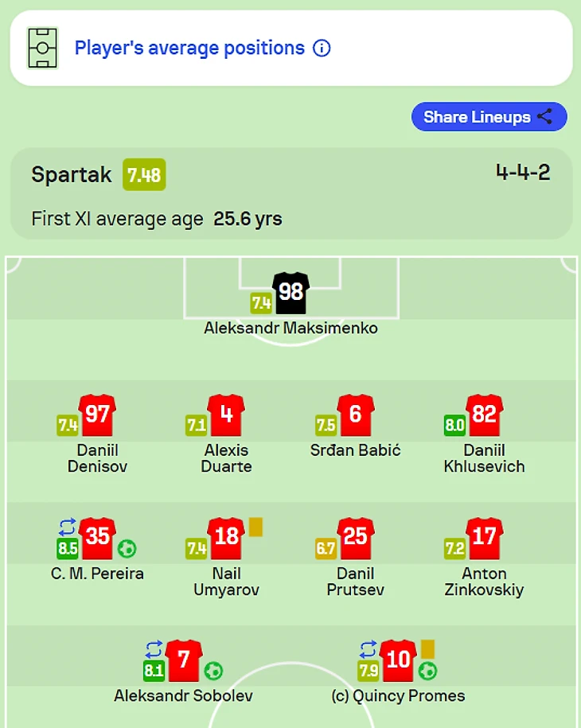Open Aleksandr Maksimenko's player profile name

click(290, 328)
